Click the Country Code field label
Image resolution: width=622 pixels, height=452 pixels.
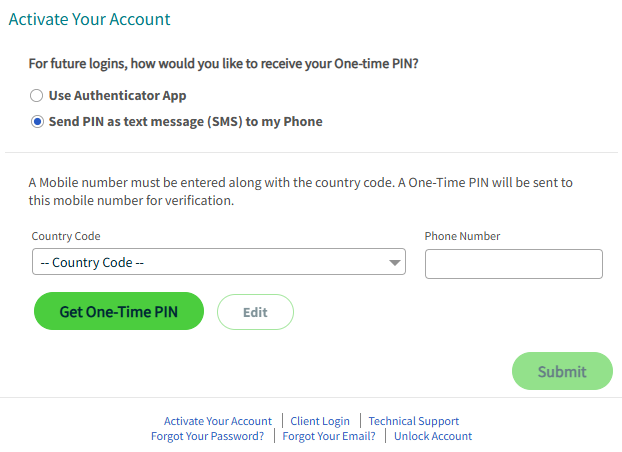pos(66,237)
